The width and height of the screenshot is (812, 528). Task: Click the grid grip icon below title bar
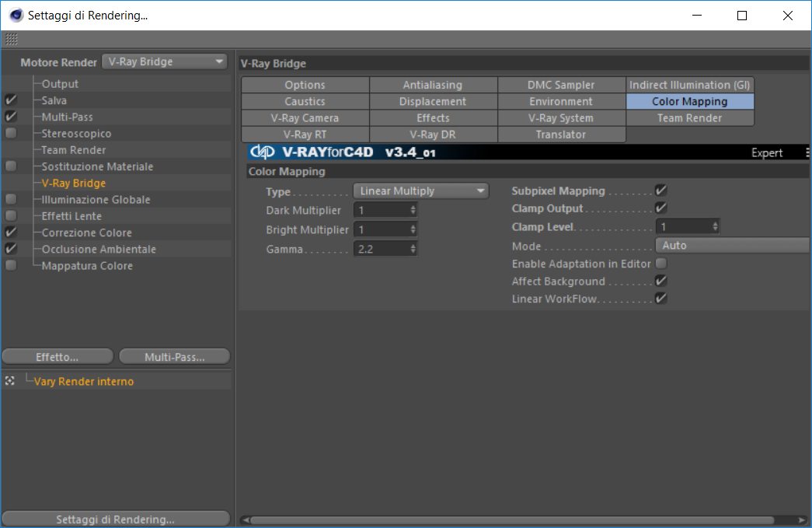pyautogui.click(x=12, y=39)
